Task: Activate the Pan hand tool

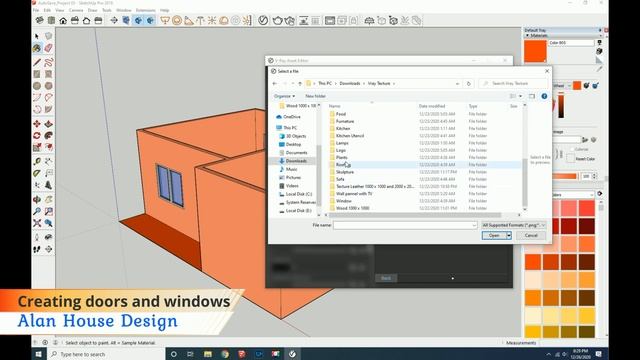Action: (49, 200)
